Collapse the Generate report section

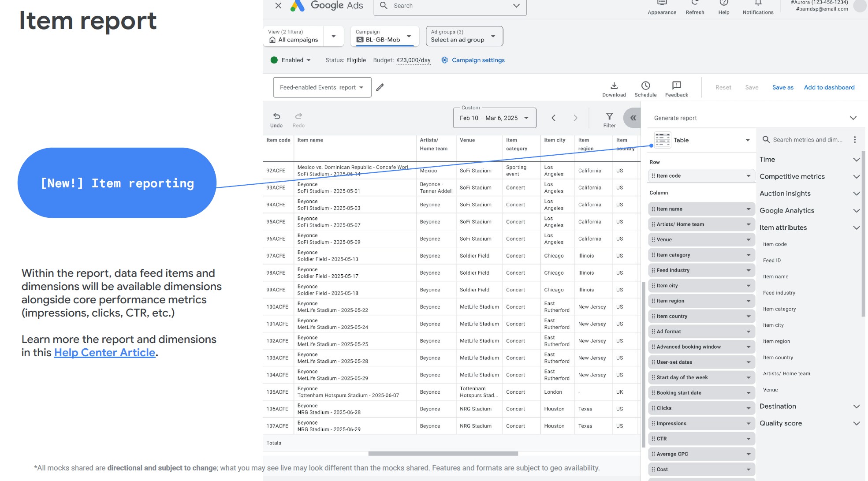[853, 118]
